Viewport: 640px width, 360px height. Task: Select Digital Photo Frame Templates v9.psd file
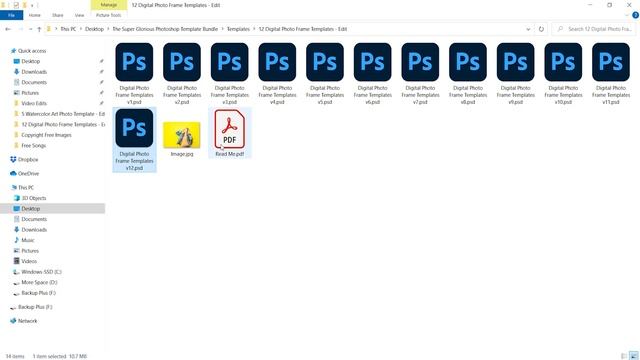point(516,73)
